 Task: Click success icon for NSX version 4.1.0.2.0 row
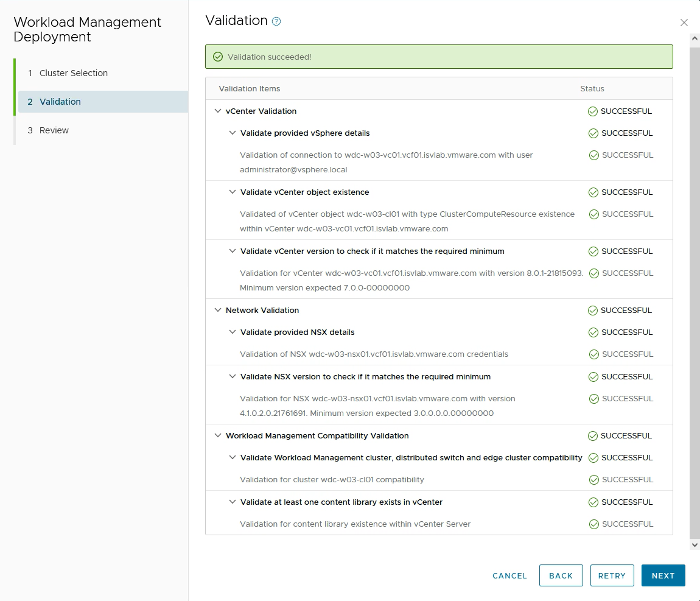click(x=593, y=399)
